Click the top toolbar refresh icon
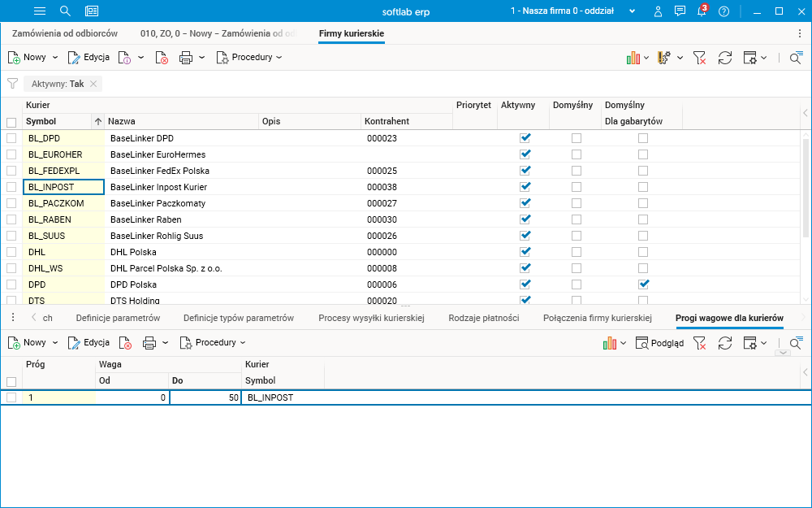812x508 pixels. tap(725, 58)
